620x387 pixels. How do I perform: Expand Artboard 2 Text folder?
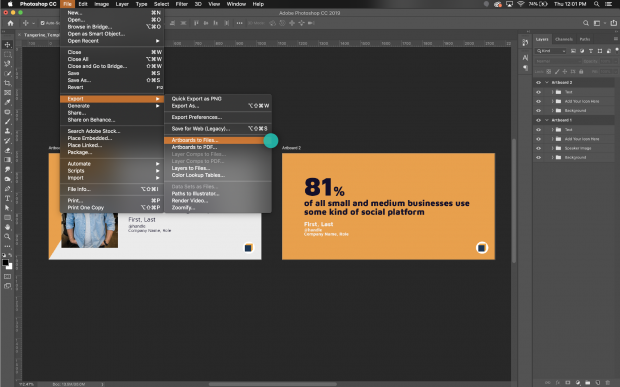(x=553, y=92)
